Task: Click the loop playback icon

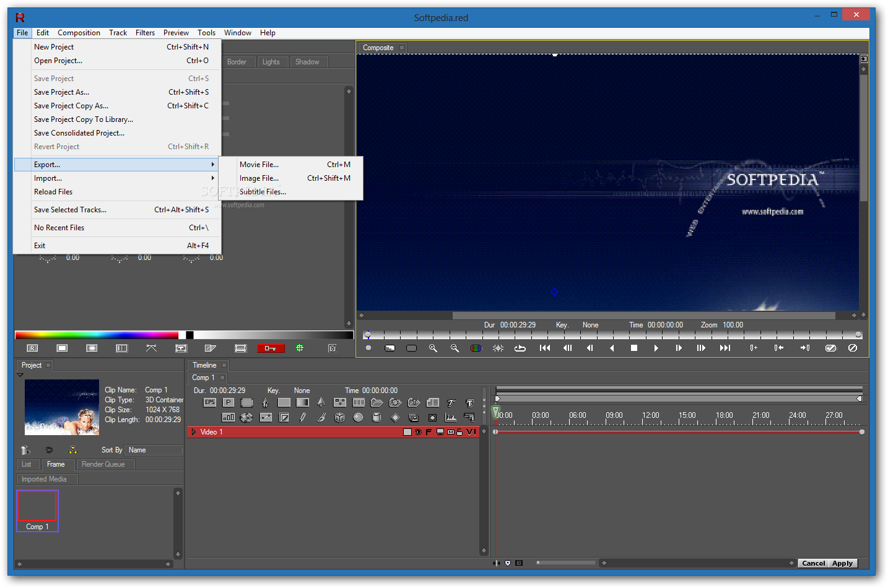Action: [x=520, y=348]
